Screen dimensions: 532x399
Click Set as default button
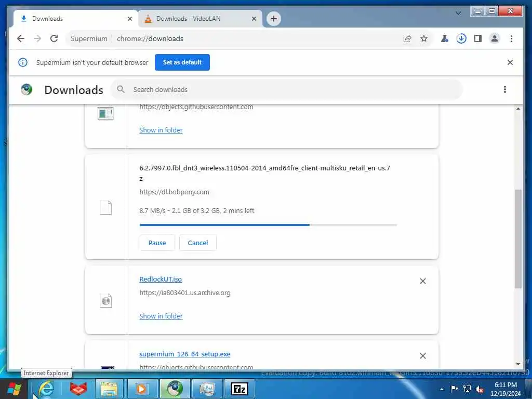pos(182,62)
